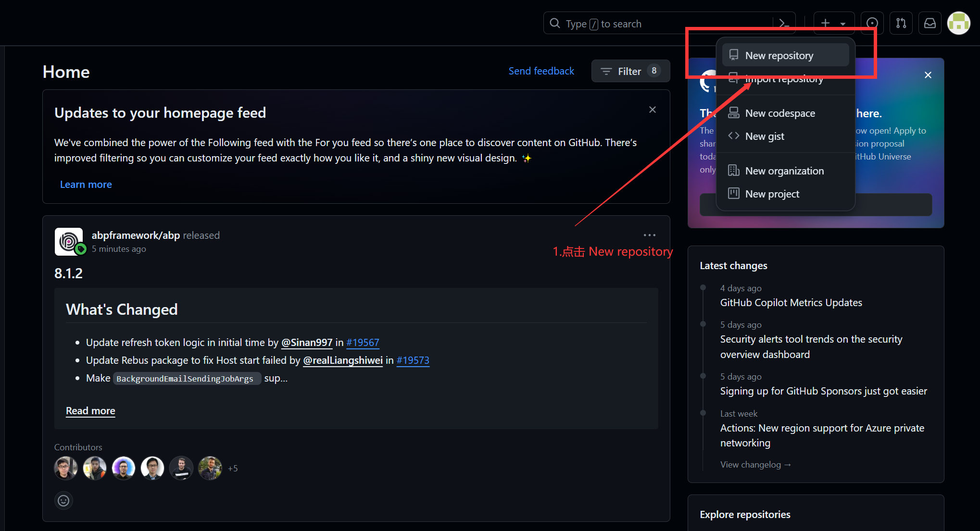Image resolution: width=980 pixels, height=531 pixels.
Task: Open release 8.1.2 title
Action: (68, 273)
